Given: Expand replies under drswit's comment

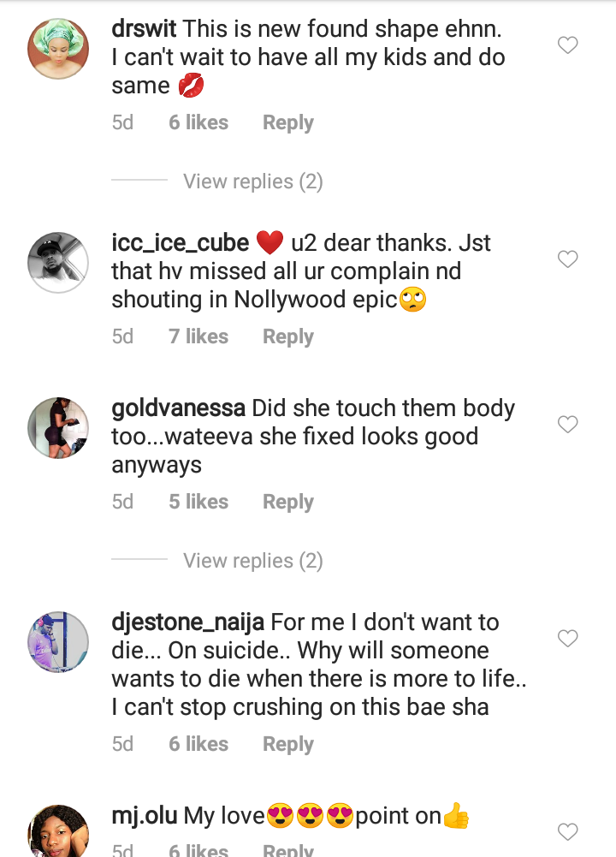Looking at the screenshot, I should tap(252, 182).
